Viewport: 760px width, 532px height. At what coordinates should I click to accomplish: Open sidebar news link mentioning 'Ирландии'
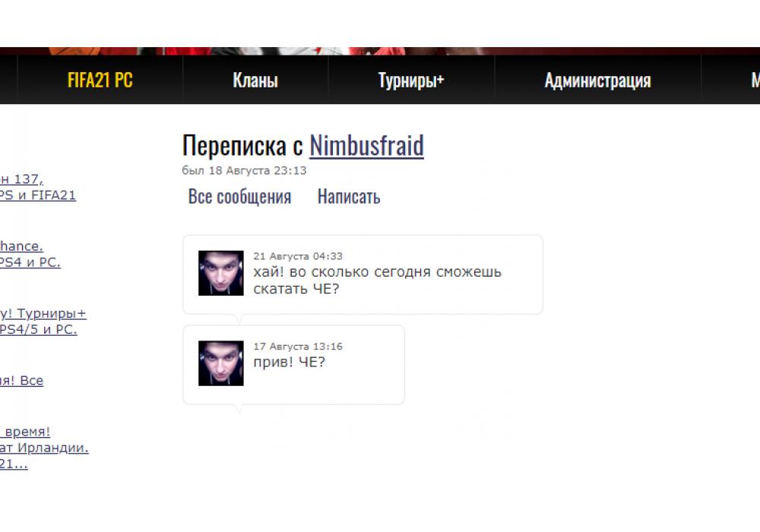pos(43,448)
